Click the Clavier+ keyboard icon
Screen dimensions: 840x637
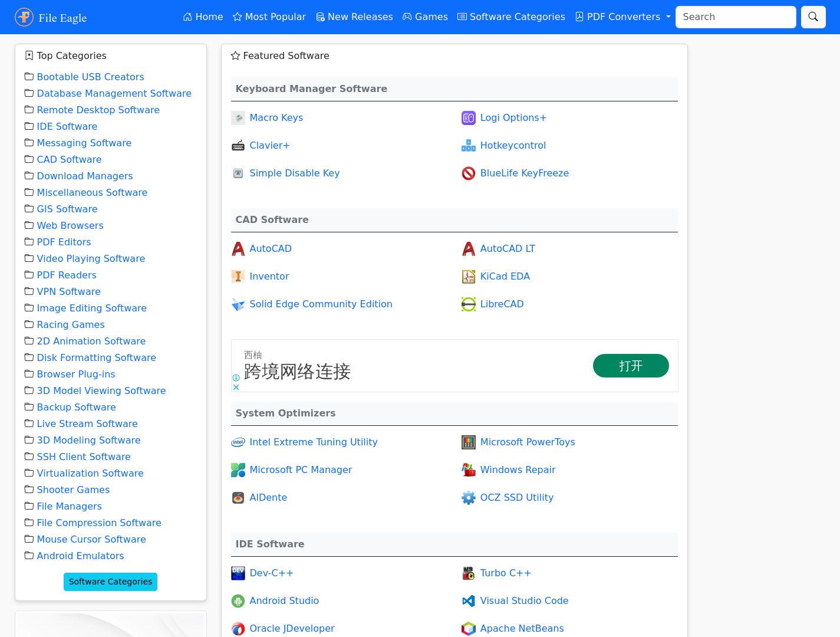(238, 146)
